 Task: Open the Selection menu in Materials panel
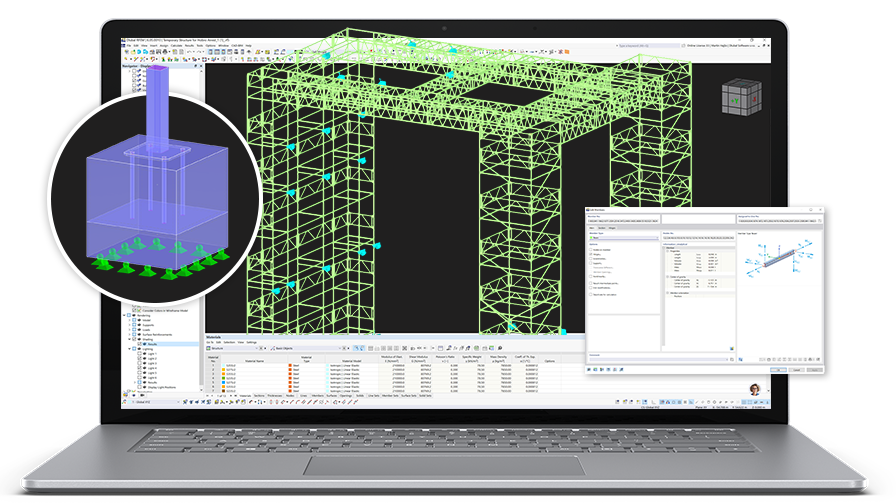click(229, 342)
